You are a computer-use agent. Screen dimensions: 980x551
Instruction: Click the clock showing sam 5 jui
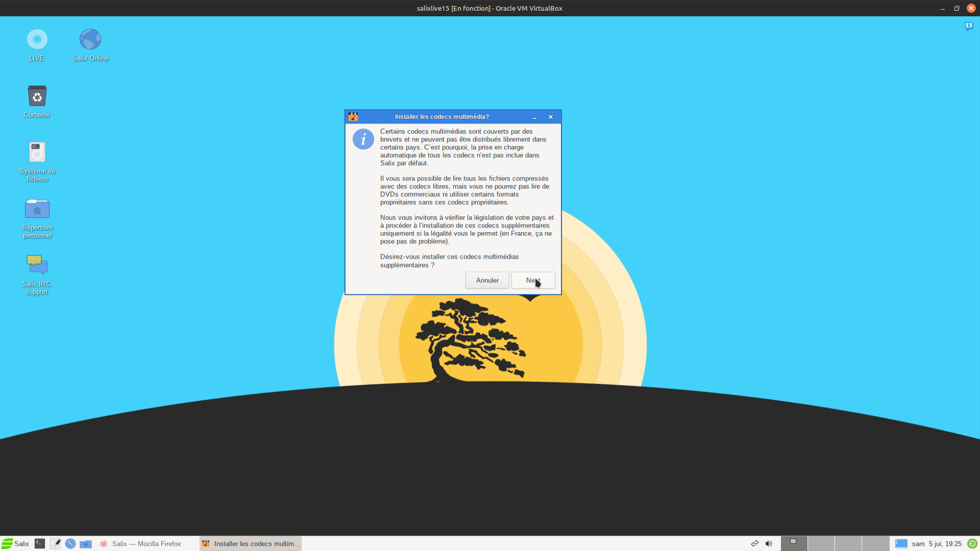[x=937, y=544]
